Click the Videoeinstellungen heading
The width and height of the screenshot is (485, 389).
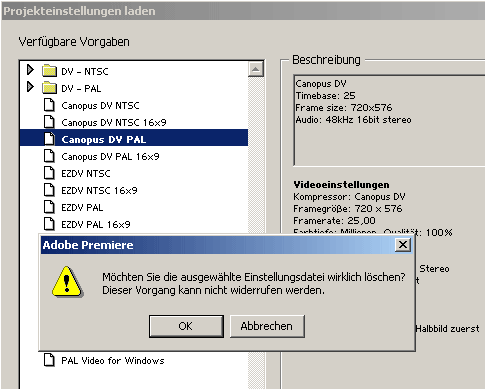click(341, 185)
